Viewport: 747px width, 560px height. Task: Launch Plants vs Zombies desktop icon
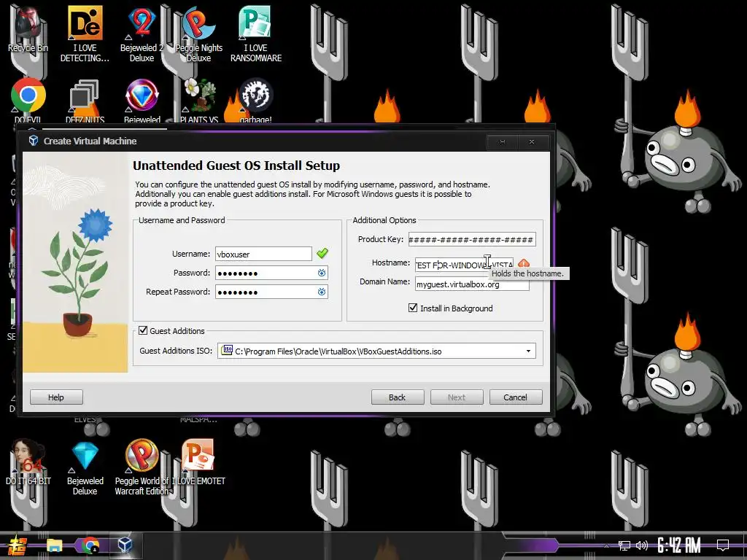tap(198, 100)
